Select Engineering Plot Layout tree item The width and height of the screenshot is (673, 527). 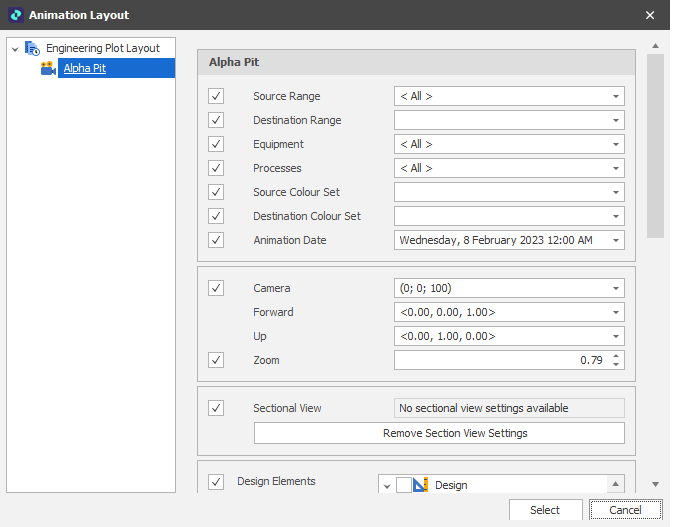(x=103, y=48)
